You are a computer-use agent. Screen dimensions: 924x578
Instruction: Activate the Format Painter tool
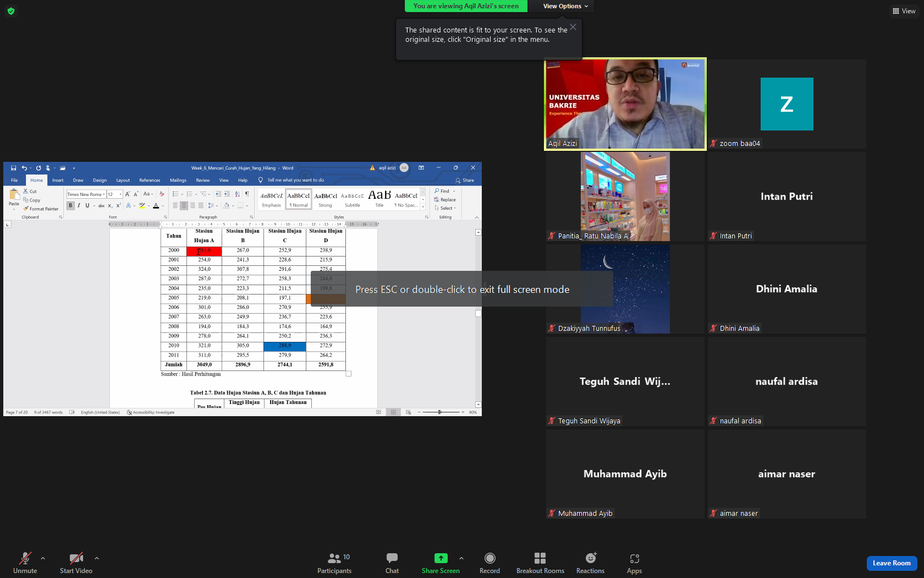[x=41, y=209]
